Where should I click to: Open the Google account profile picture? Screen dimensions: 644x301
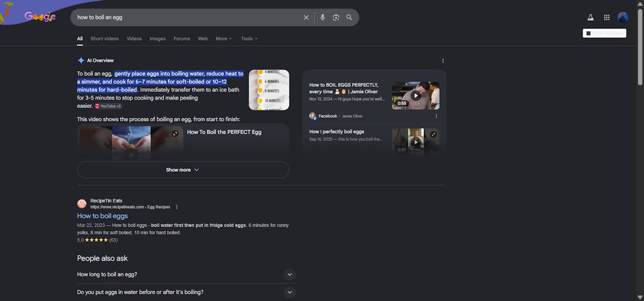coord(623,18)
